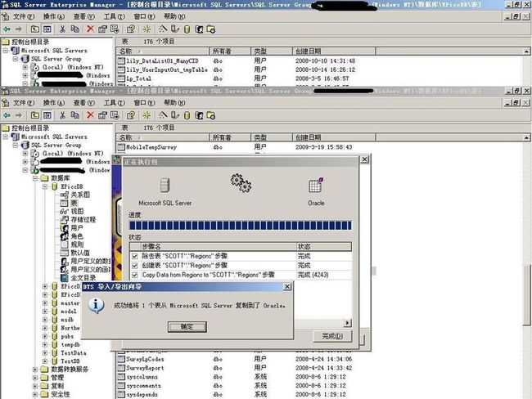Open 操作(A) menu in lower window

coord(54,103)
